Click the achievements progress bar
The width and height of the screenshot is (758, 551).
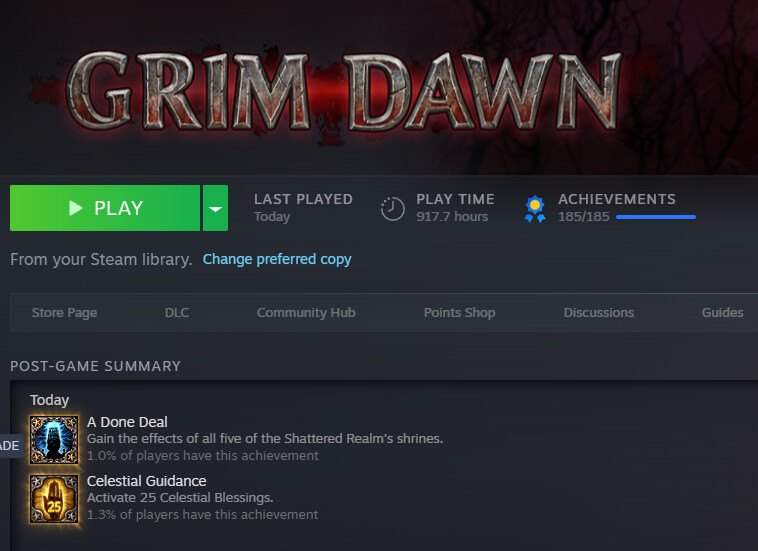click(x=655, y=216)
